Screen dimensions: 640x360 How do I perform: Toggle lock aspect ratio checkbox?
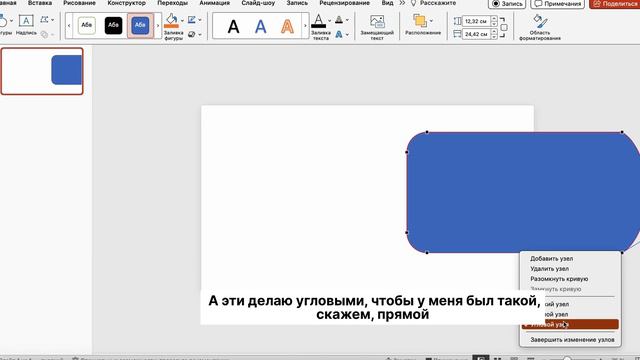pyautogui.click(x=504, y=27)
